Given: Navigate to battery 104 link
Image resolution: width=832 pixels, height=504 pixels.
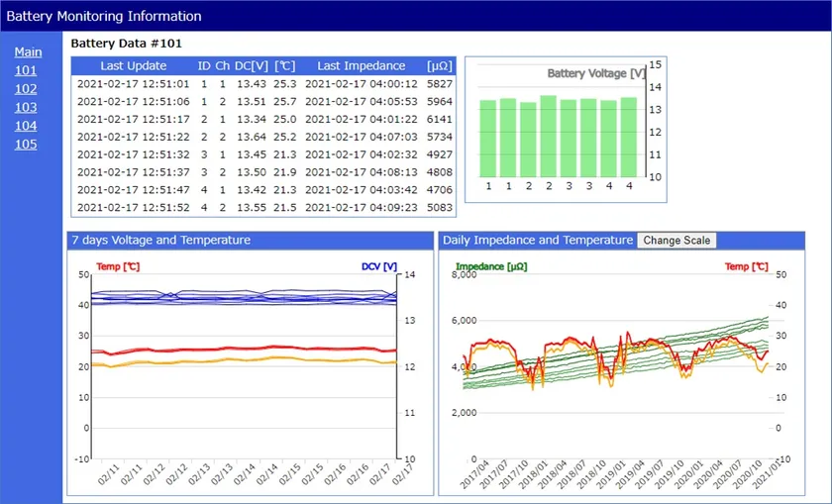Looking at the screenshot, I should click(x=26, y=126).
